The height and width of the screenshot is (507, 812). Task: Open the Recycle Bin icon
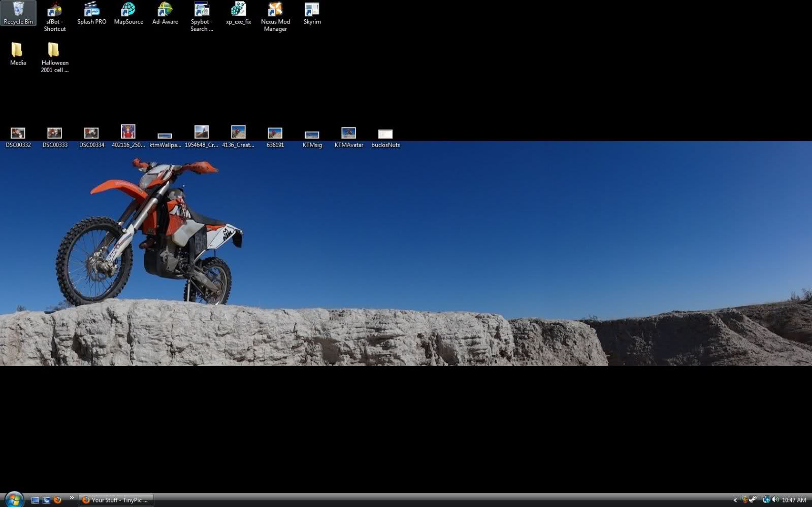tap(18, 13)
